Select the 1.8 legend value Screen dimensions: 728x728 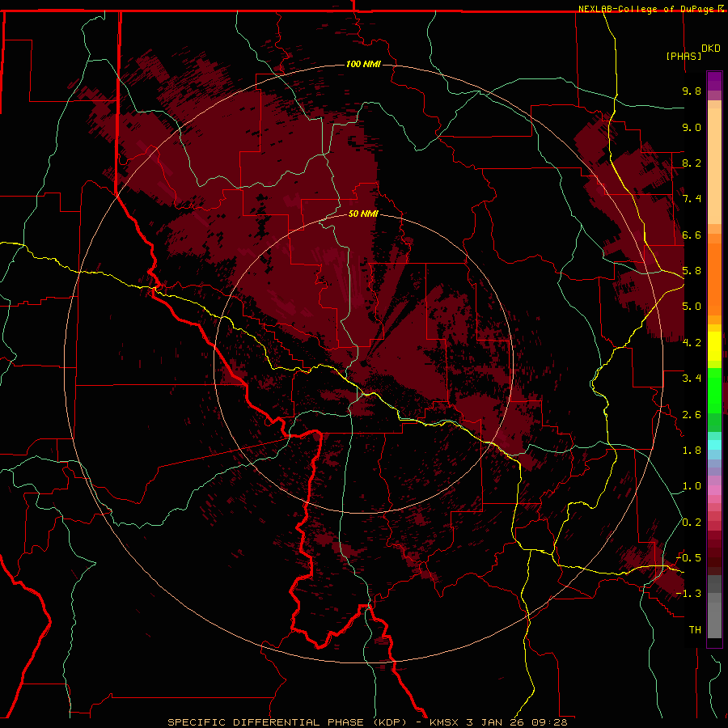(x=692, y=451)
